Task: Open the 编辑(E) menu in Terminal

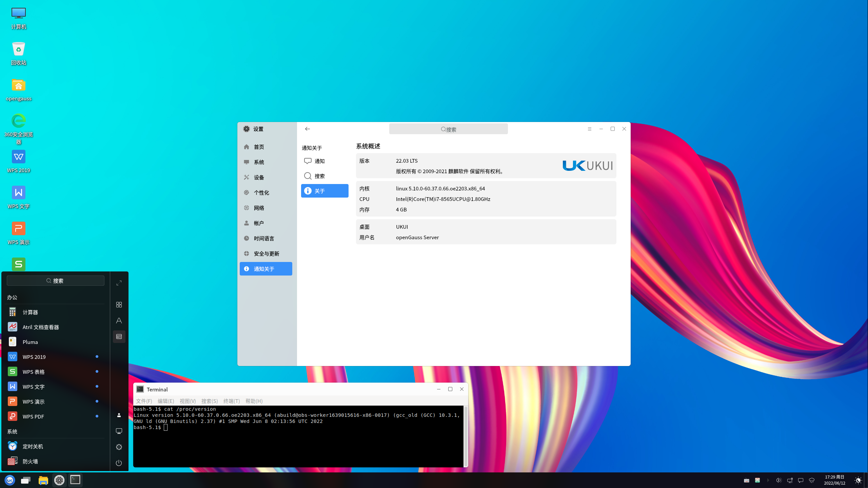Action: [x=166, y=401]
